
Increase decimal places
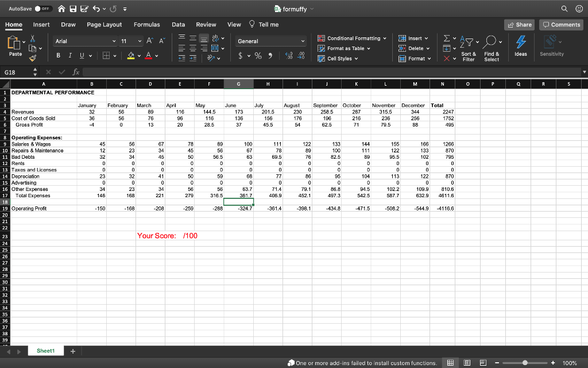click(x=289, y=55)
